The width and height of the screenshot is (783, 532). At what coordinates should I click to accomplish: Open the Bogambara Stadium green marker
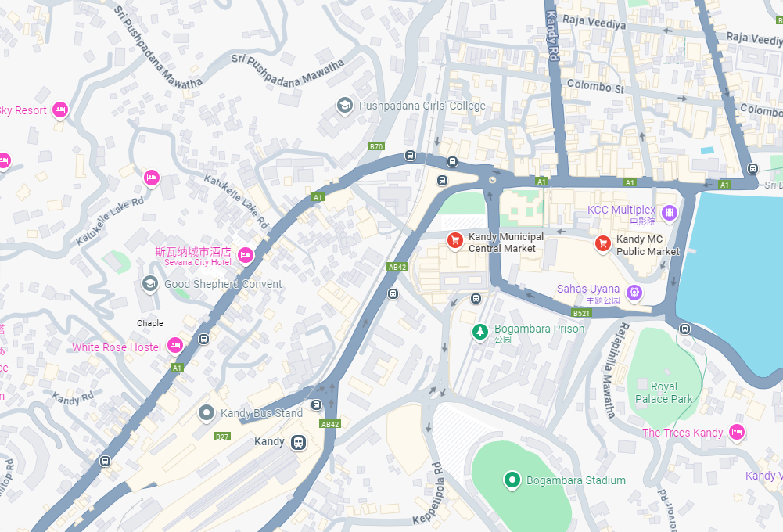512,480
